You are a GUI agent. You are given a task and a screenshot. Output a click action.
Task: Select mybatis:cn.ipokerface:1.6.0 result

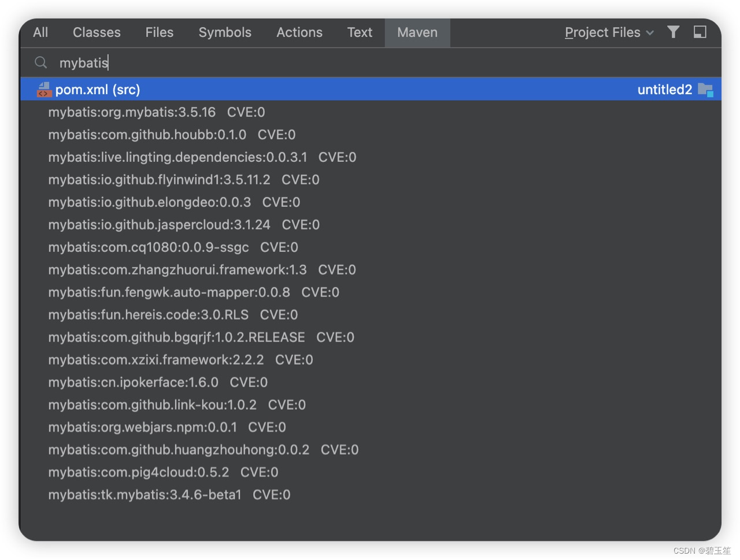coord(371,383)
